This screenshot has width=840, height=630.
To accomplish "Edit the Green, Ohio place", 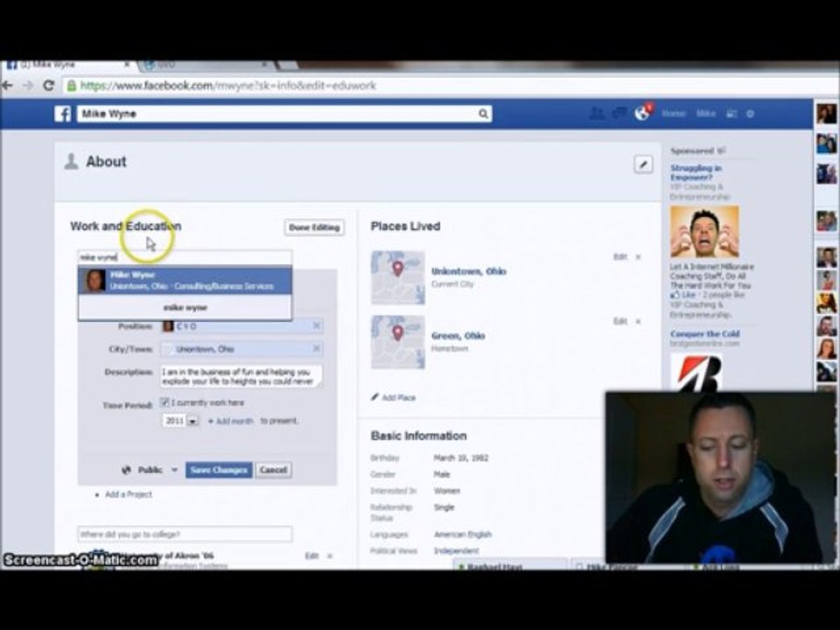I will tap(619, 321).
